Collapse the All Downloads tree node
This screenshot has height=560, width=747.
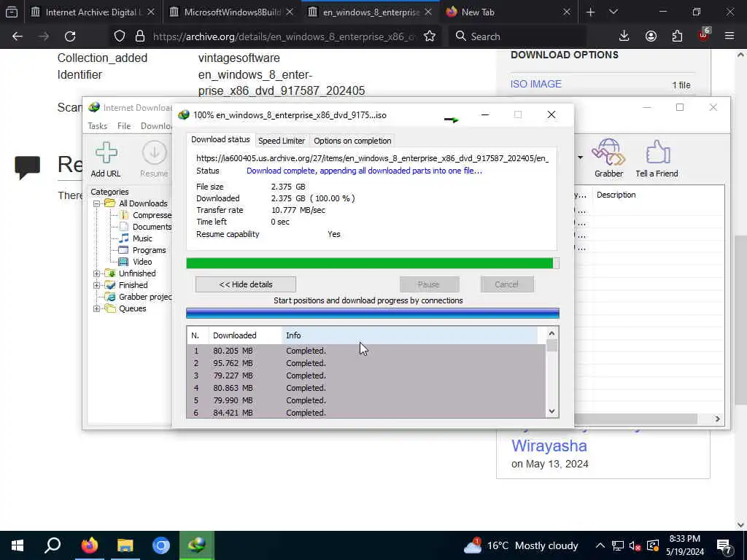click(x=97, y=203)
